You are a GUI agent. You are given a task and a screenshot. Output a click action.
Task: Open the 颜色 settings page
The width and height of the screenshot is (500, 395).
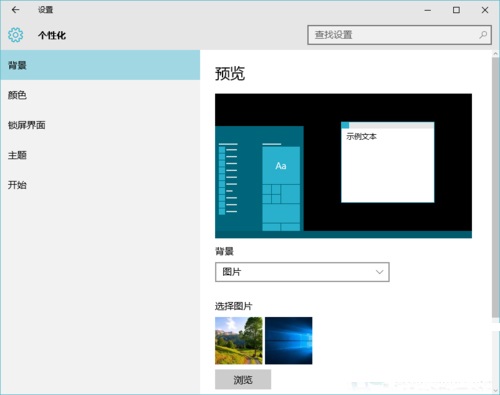pyautogui.click(x=100, y=95)
